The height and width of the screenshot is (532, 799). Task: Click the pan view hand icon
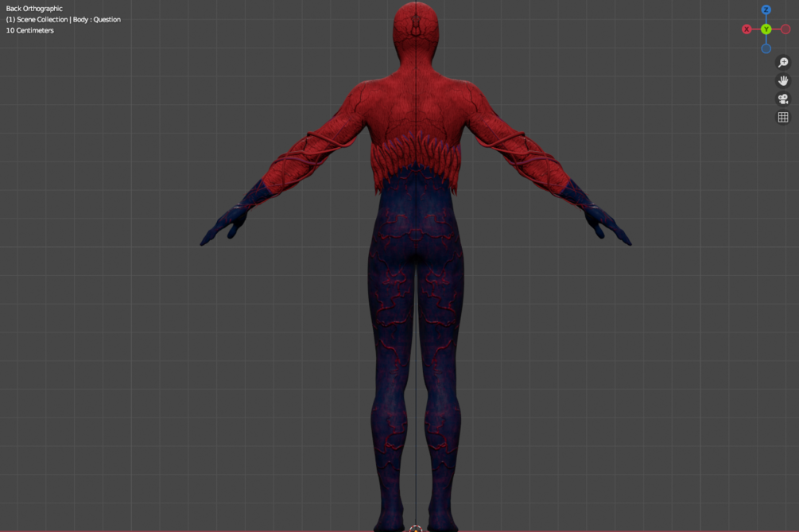click(x=782, y=80)
